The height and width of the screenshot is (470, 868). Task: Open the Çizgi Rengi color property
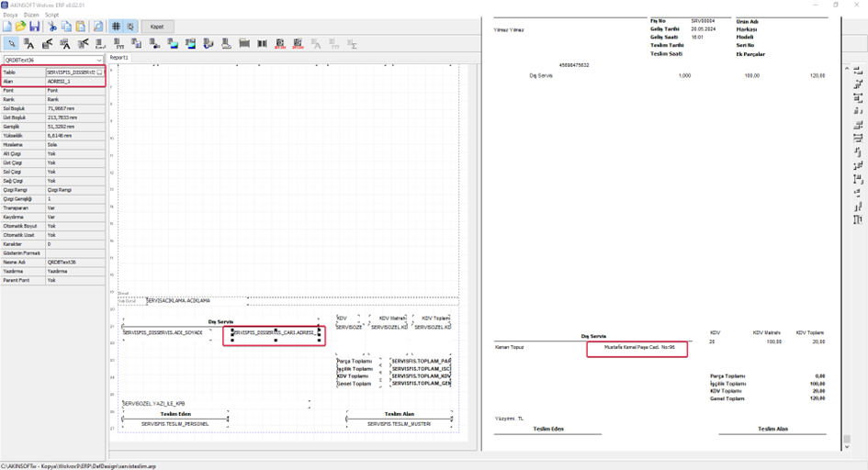74,190
